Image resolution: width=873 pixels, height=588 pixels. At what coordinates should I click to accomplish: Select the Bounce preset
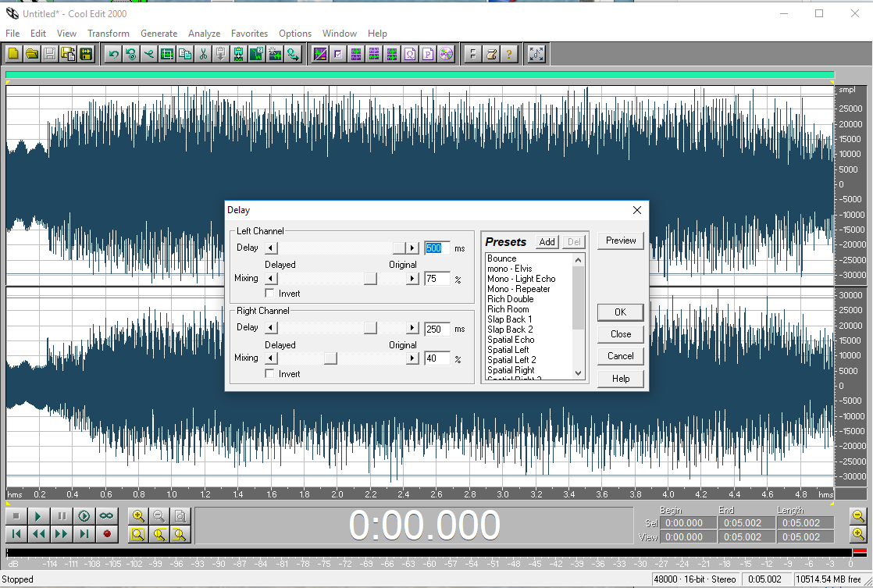tap(501, 258)
